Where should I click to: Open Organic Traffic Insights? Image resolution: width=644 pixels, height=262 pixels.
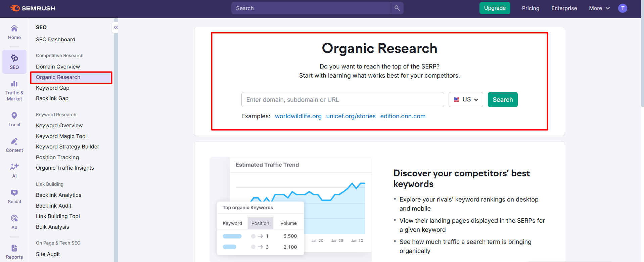pos(65,168)
